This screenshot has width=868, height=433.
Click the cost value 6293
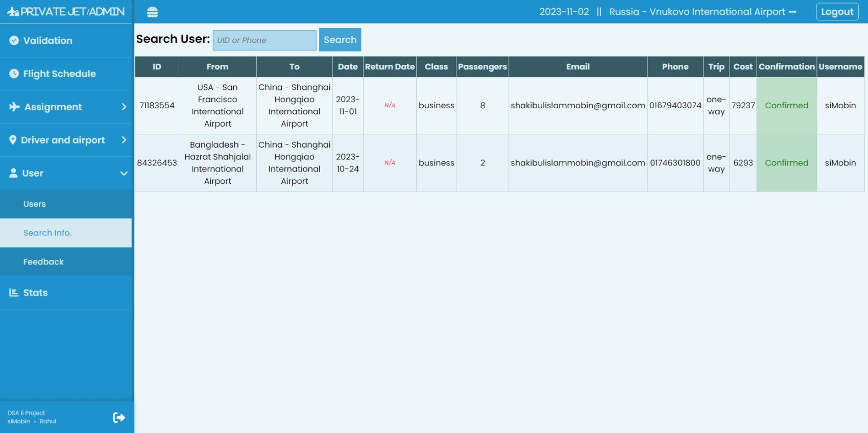[743, 163]
